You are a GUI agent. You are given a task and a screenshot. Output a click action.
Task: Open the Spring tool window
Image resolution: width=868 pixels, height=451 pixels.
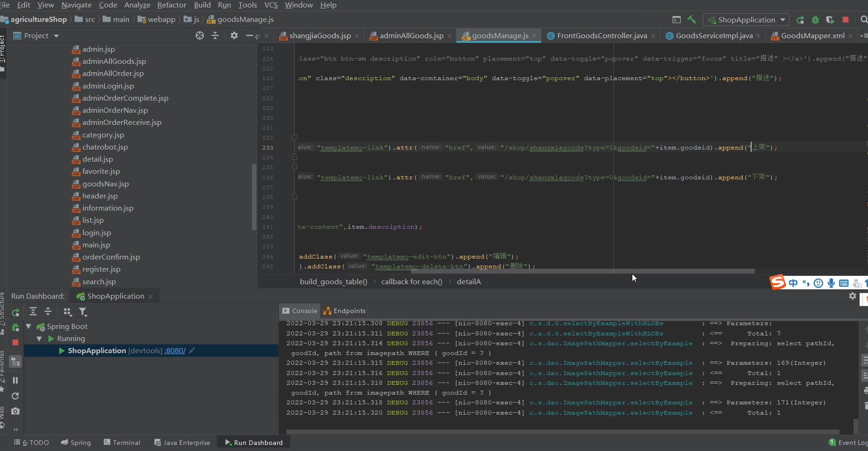coord(76,443)
